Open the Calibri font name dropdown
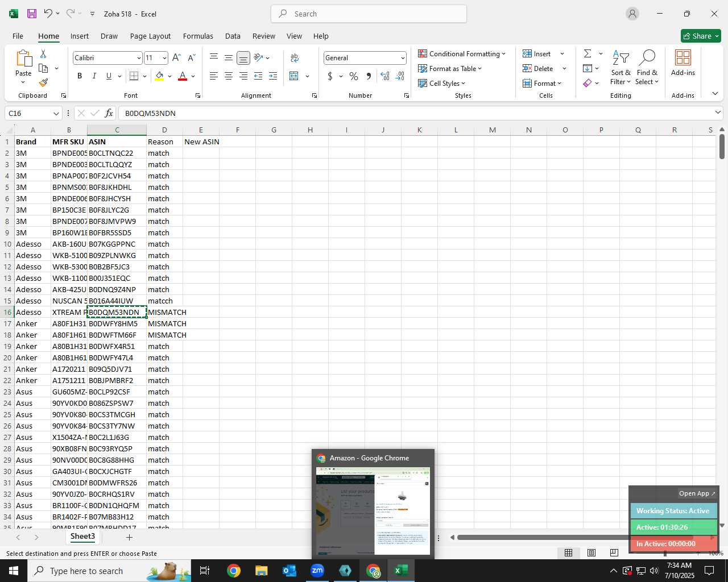728x582 pixels. pyautogui.click(x=138, y=58)
